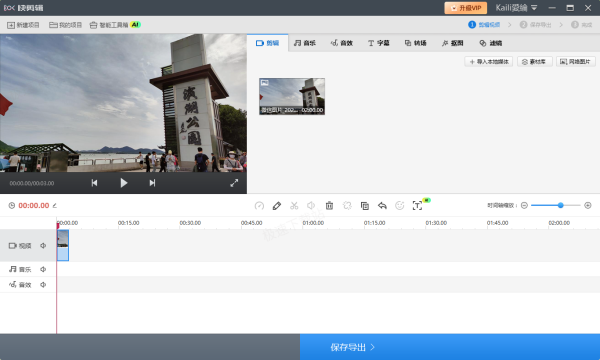Click the 01:00.00 mark on timeline ruler
600x360 pixels.
coord(313,223)
